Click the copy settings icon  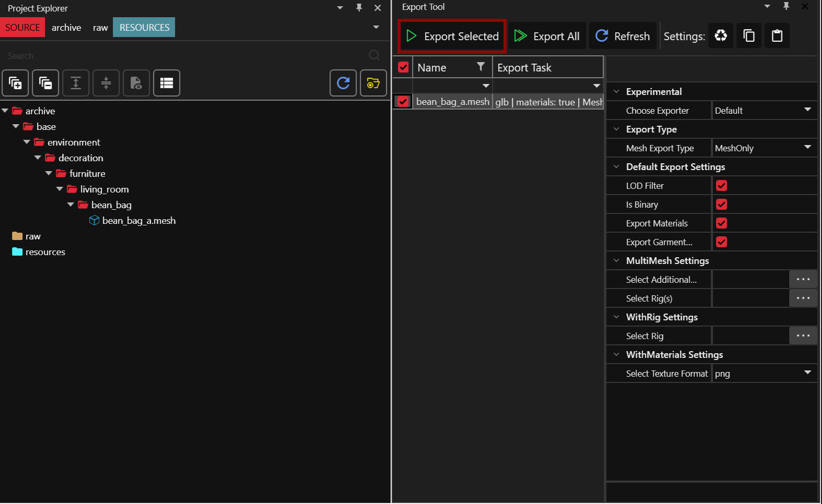[x=749, y=35]
